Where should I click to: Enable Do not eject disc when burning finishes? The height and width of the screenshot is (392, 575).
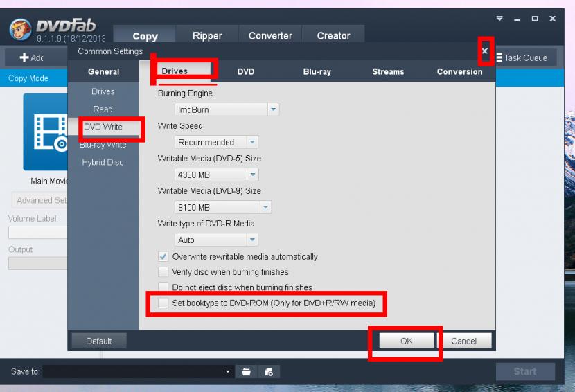163,287
